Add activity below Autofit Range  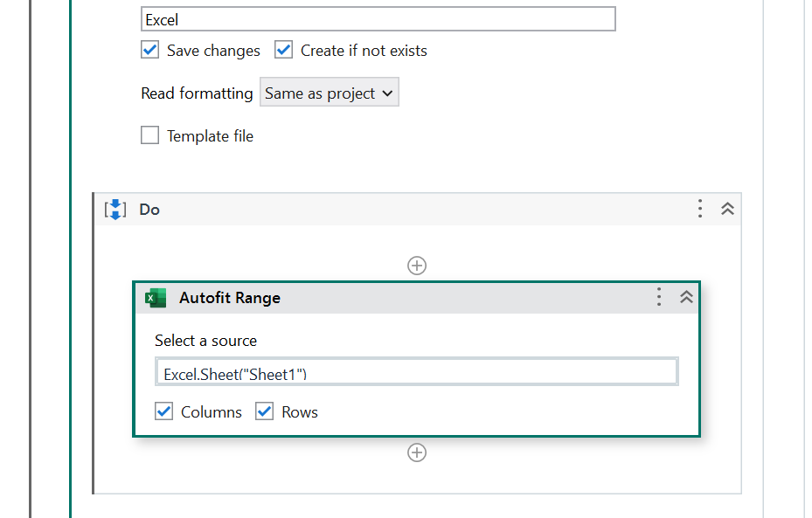417,452
